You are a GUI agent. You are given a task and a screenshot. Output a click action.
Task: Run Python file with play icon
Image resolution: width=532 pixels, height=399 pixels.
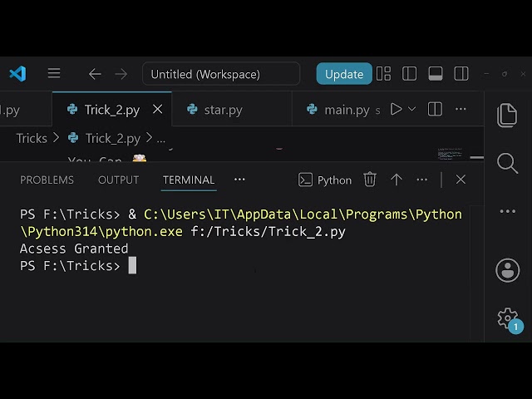click(396, 109)
